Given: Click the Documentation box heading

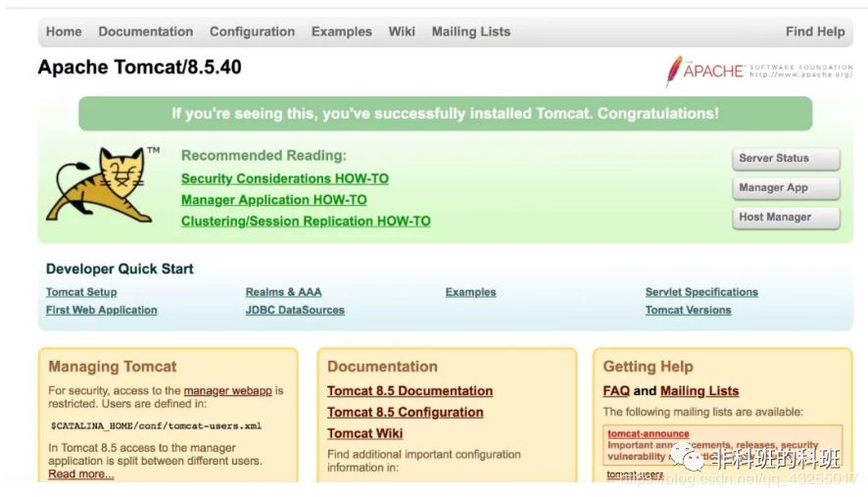Looking at the screenshot, I should tap(382, 367).
